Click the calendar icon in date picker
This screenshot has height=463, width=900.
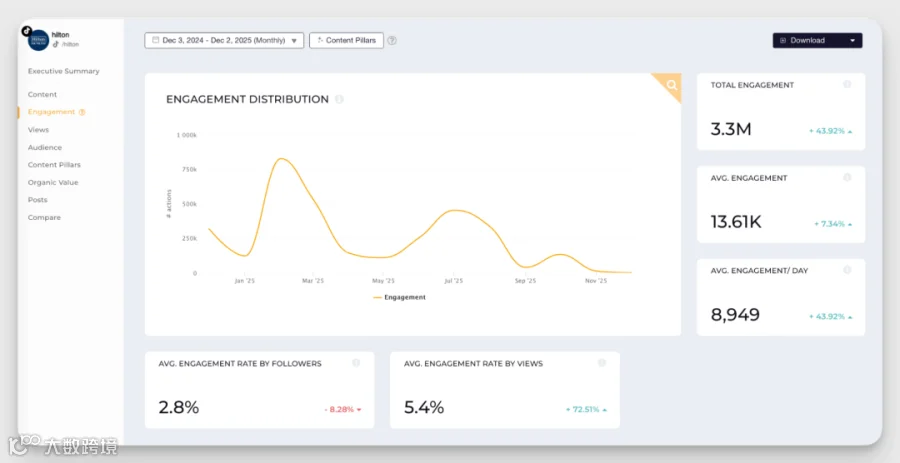click(x=155, y=40)
